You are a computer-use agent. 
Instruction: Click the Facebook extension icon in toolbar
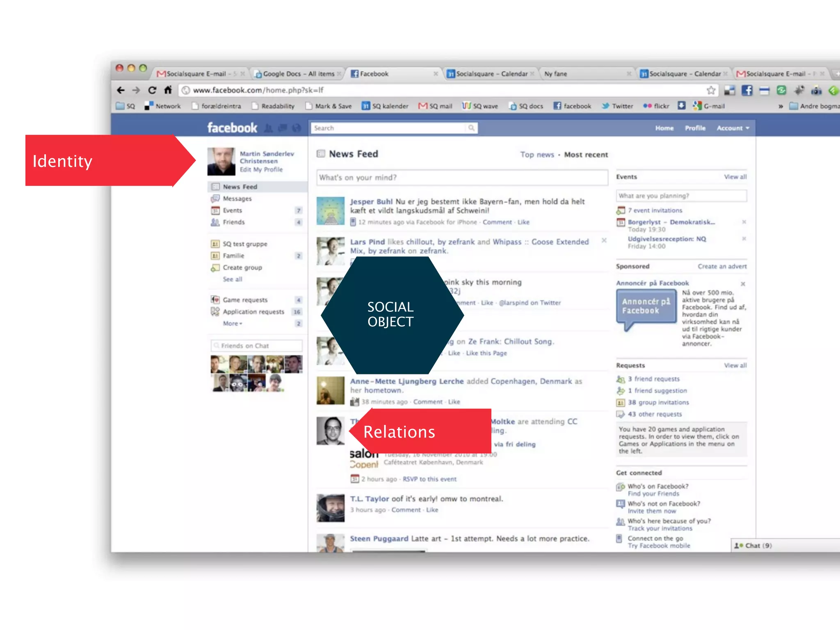coord(747,90)
